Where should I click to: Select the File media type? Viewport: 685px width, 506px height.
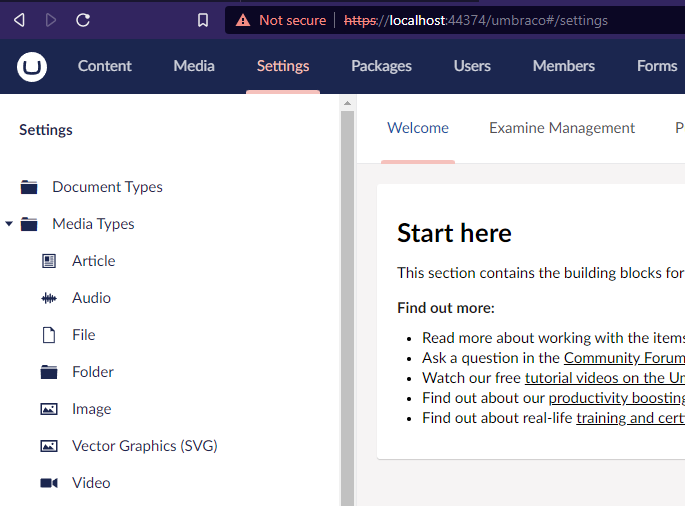pos(83,335)
